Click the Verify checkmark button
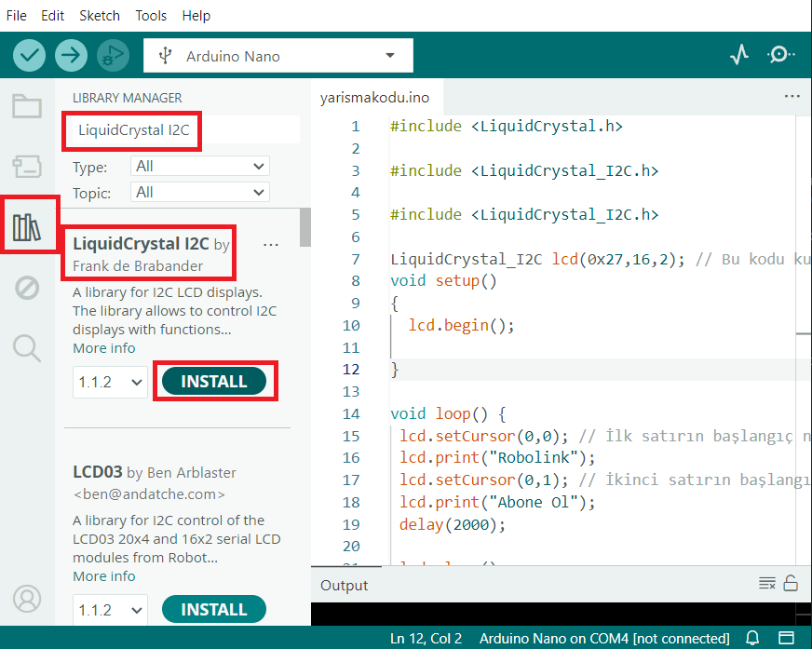 pyautogui.click(x=30, y=56)
